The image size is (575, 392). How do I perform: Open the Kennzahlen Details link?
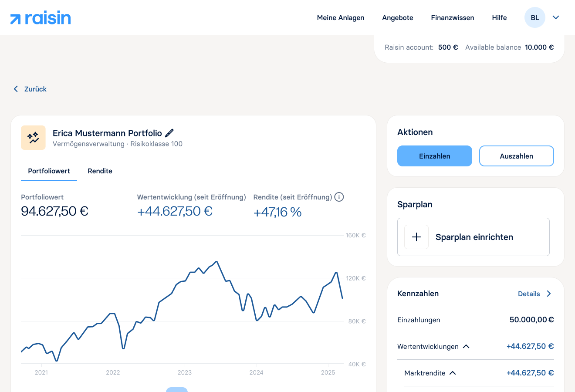click(x=529, y=294)
